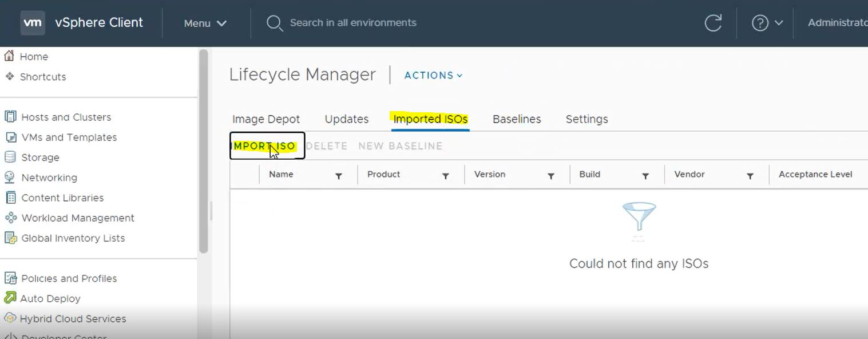Click the Name column header
Image resolution: width=868 pixels, height=339 pixels.
click(x=281, y=174)
